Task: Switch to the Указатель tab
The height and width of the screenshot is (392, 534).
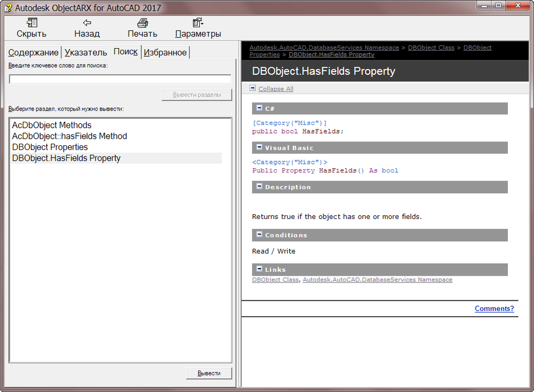Action: pyautogui.click(x=86, y=52)
